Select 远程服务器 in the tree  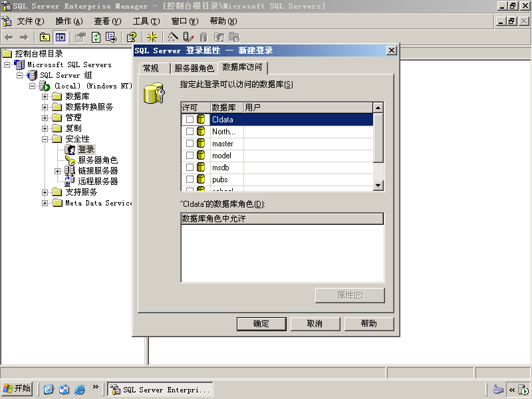(98, 182)
